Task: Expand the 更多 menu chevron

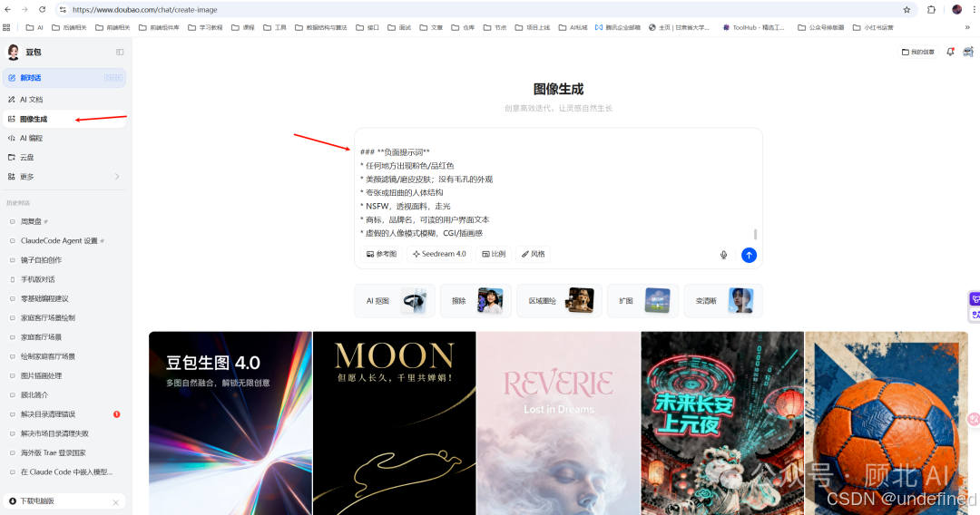Action: click(117, 177)
